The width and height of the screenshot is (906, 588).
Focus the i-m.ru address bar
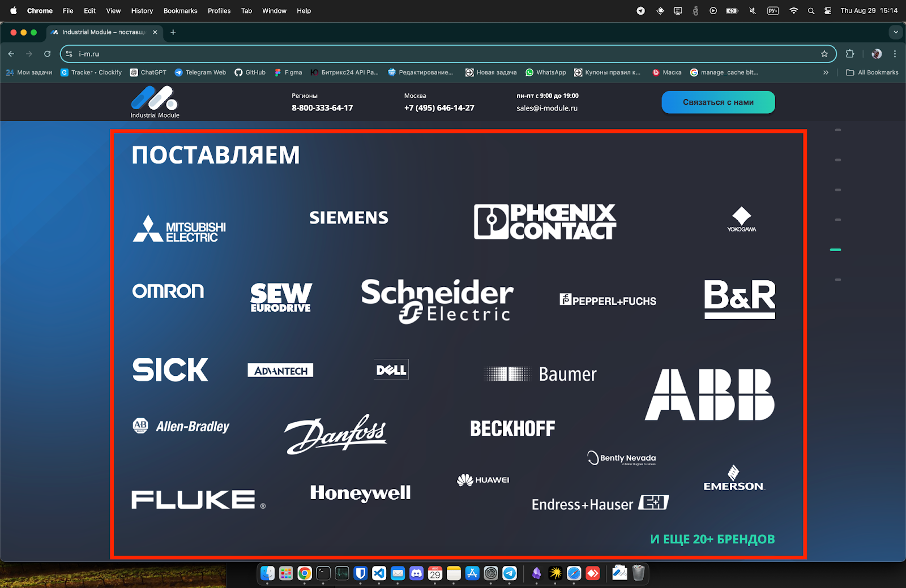click(x=447, y=54)
